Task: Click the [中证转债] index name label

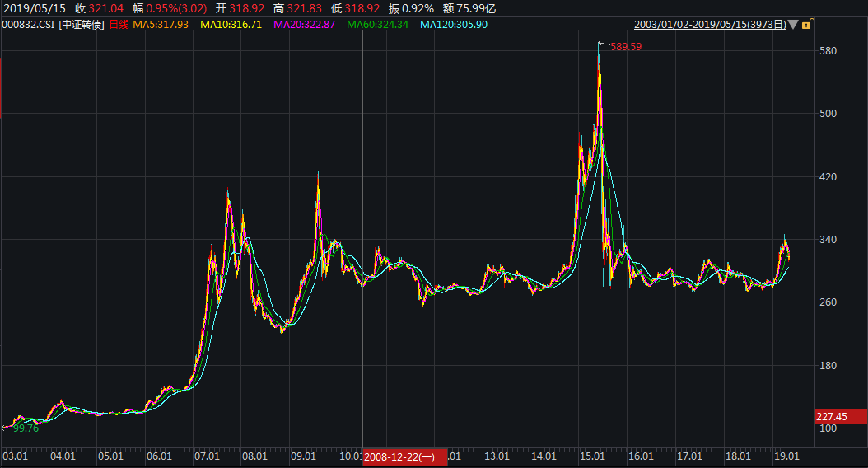Action: (82, 25)
